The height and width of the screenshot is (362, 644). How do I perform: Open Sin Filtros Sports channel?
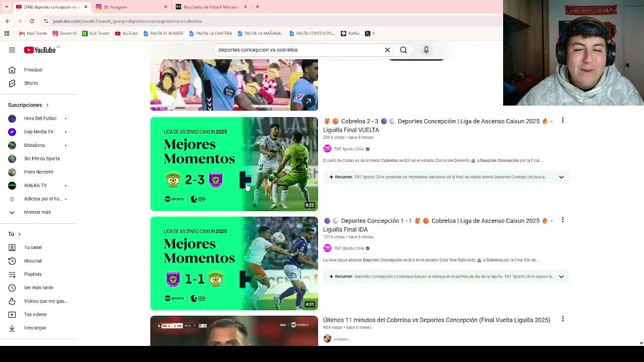[42, 158]
